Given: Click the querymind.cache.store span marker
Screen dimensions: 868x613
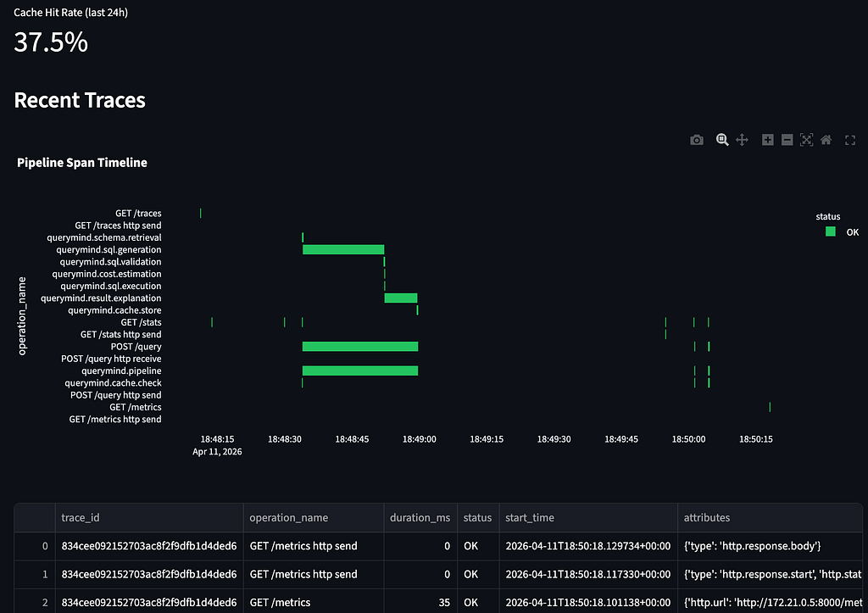Looking at the screenshot, I should pos(417,310).
